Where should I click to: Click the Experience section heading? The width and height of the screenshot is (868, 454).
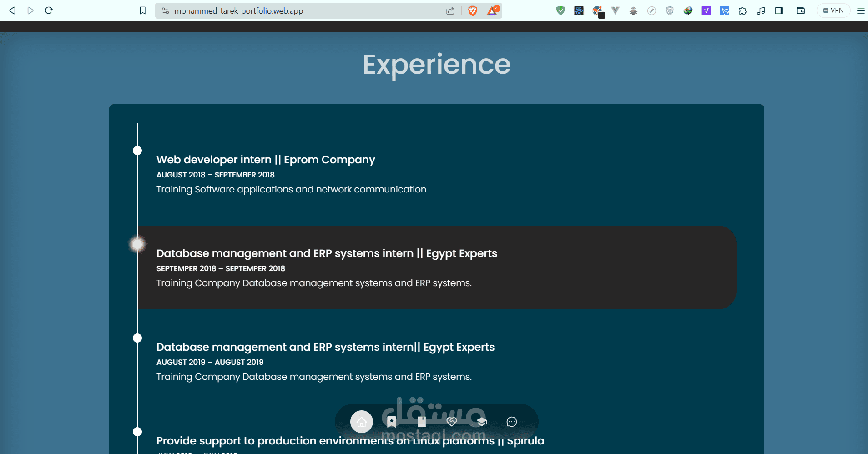pyautogui.click(x=437, y=65)
